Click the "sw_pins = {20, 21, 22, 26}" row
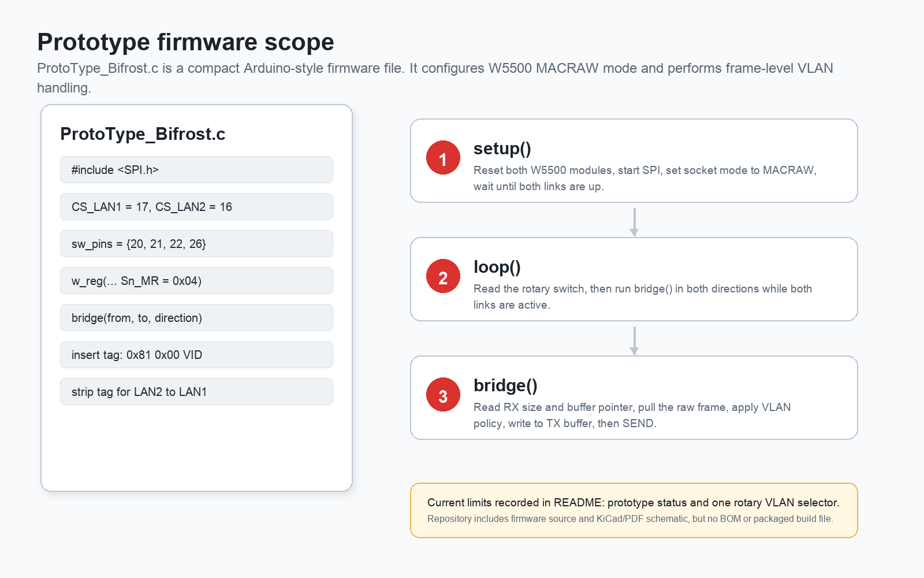 click(196, 244)
